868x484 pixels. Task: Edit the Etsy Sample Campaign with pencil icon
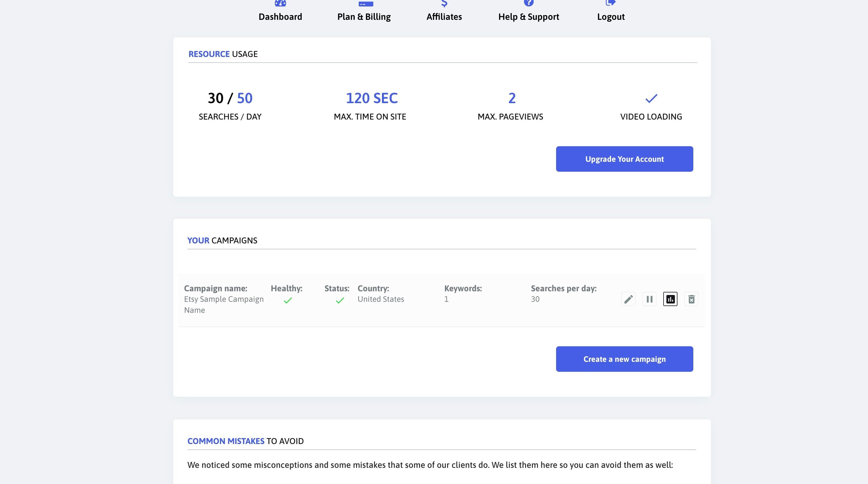coord(628,299)
